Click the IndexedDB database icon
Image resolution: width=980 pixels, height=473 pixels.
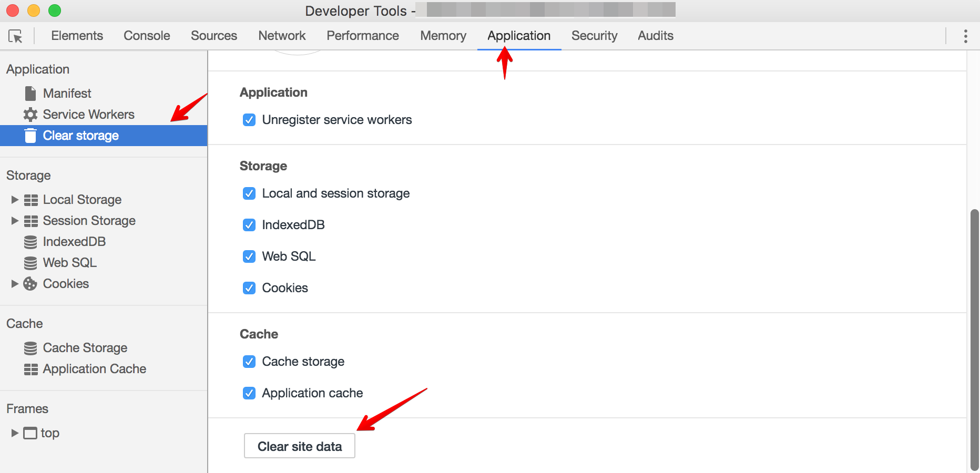[30, 241]
